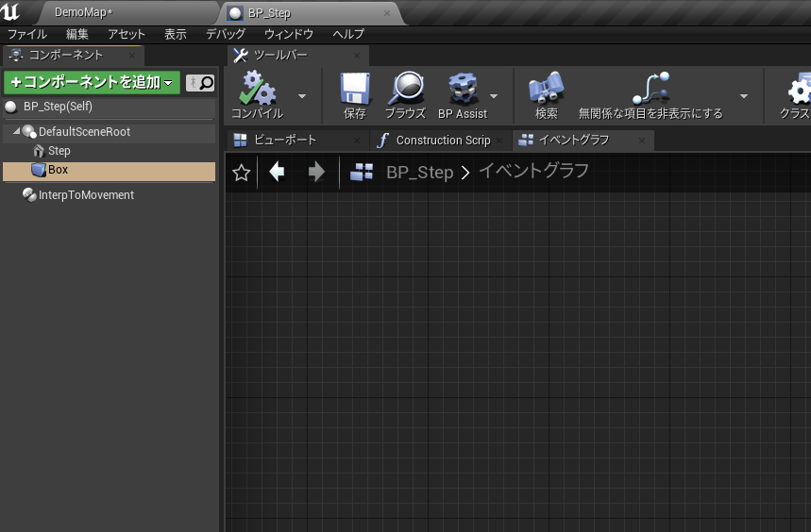Image resolution: width=811 pixels, height=532 pixels.
Task: Close the Construction Script tab
Action: 499,141
